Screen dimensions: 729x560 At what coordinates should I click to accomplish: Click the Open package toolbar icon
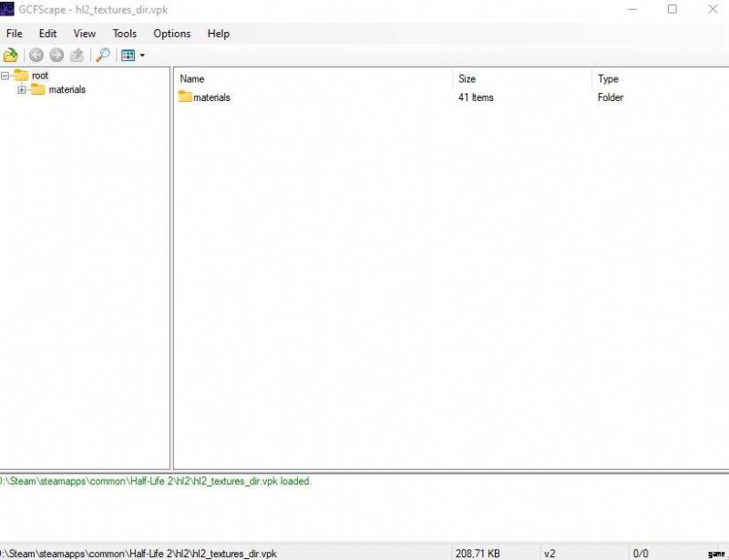[x=10, y=56]
